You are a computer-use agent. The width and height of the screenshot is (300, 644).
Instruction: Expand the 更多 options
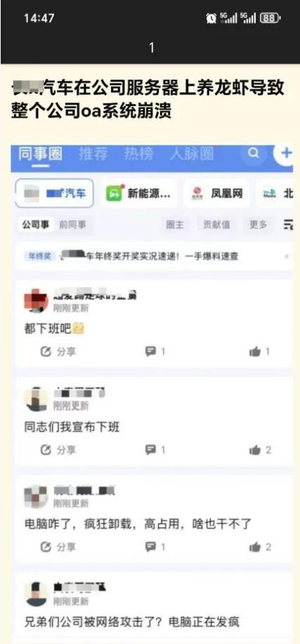[x=258, y=225]
